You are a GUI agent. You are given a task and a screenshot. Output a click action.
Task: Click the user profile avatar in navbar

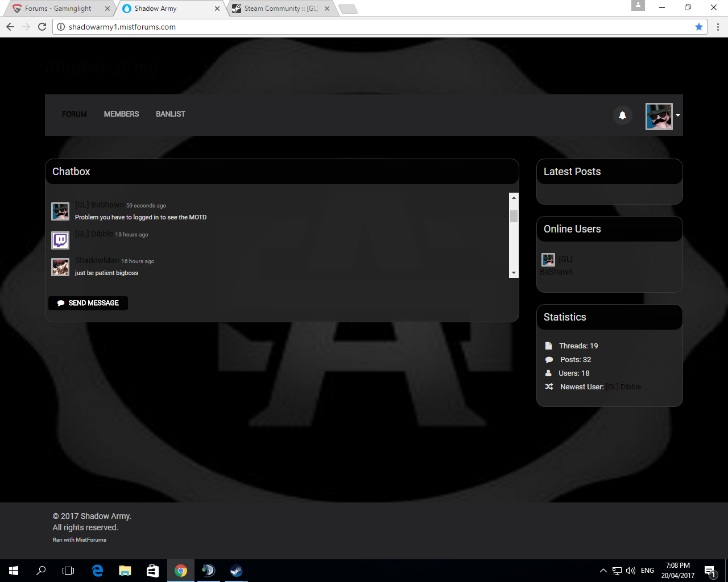(659, 116)
